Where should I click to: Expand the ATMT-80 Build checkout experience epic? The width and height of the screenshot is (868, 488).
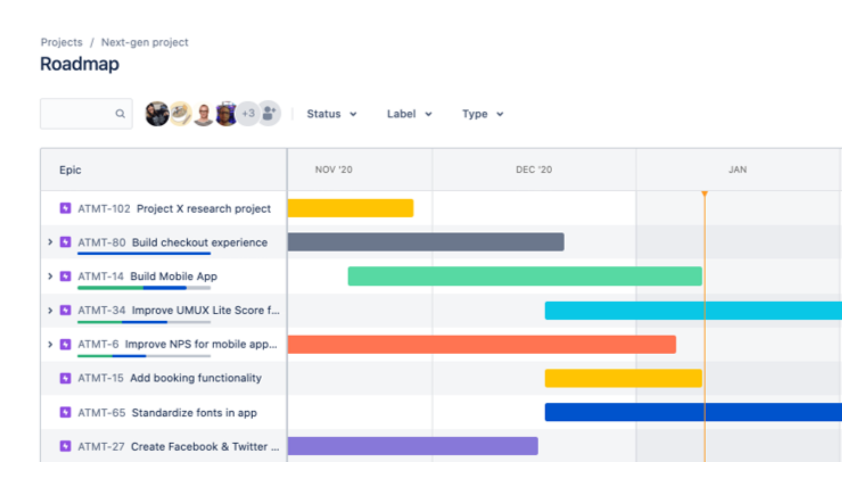click(x=50, y=242)
